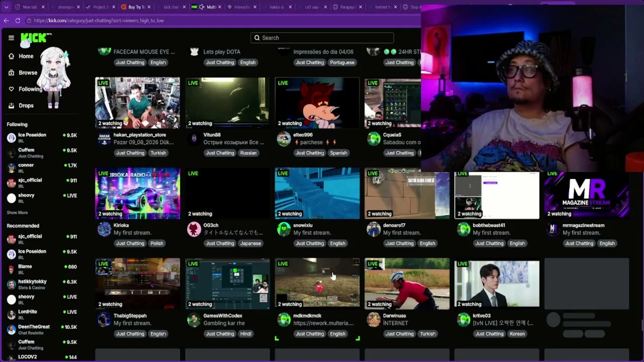Image resolution: width=644 pixels, height=362 pixels.
Task: Click the magnifier icon in the search box
Action: coord(257,38)
